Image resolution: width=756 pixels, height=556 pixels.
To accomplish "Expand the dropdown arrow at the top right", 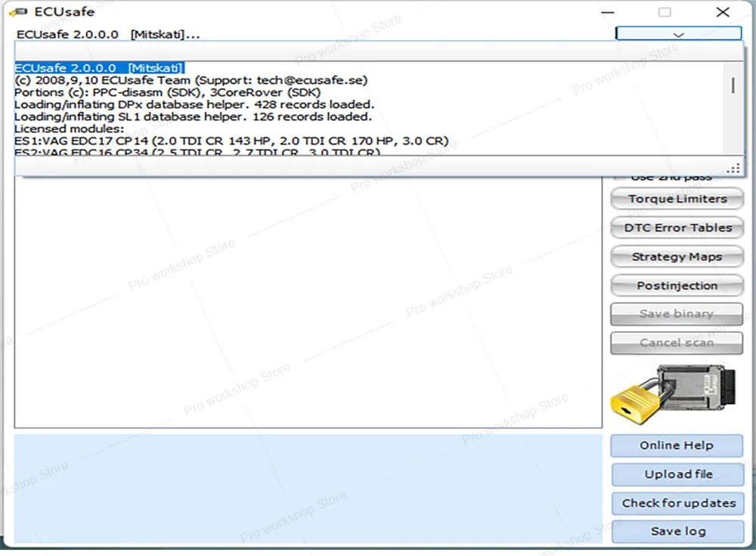I will click(x=678, y=34).
